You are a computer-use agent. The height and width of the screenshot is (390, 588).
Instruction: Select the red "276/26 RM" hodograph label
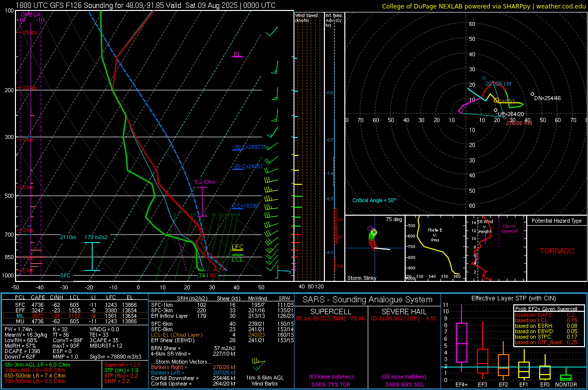coord(519,123)
